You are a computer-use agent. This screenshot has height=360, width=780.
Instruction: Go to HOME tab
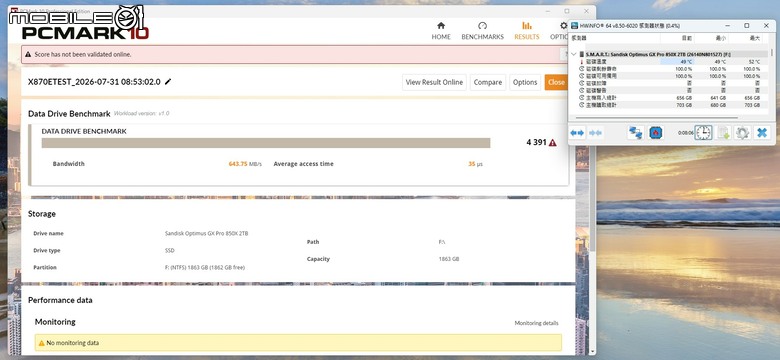441,31
